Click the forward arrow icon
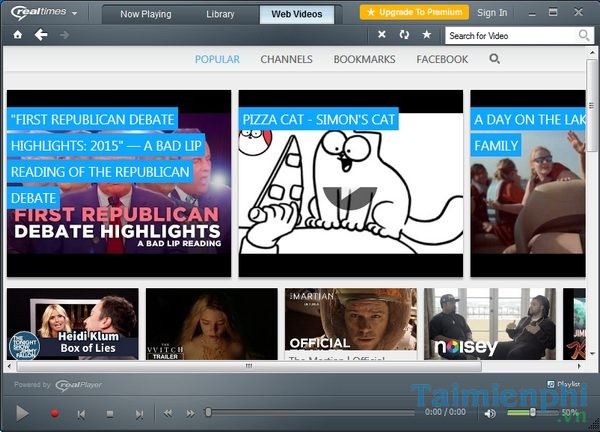Screen dimensions: 600x432 point(64,35)
